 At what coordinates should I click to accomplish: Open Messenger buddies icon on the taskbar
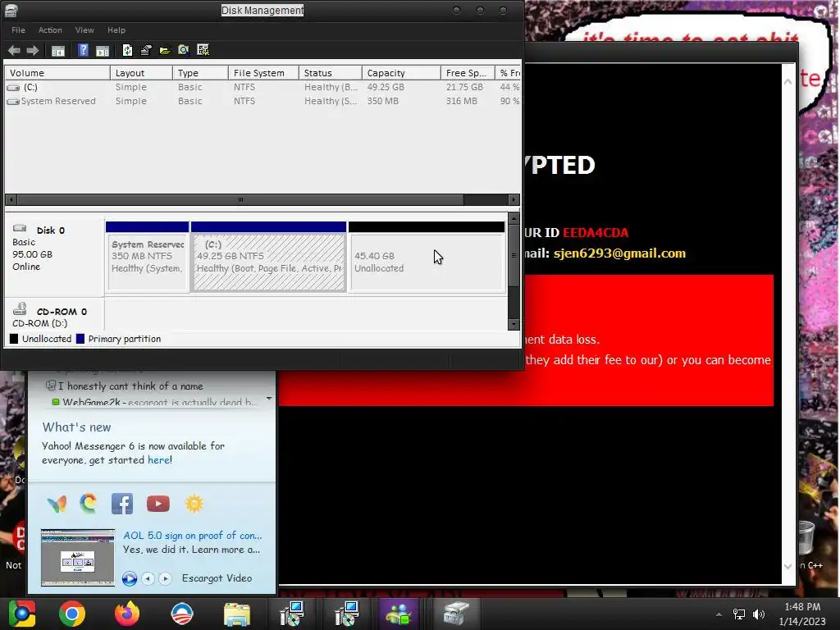(x=398, y=614)
